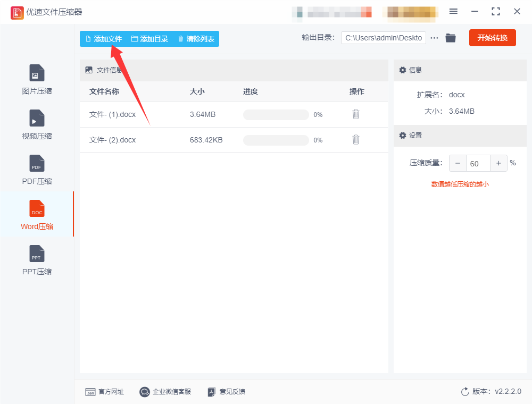Click the 进度 column header
This screenshot has width=532, height=404.
251,91
